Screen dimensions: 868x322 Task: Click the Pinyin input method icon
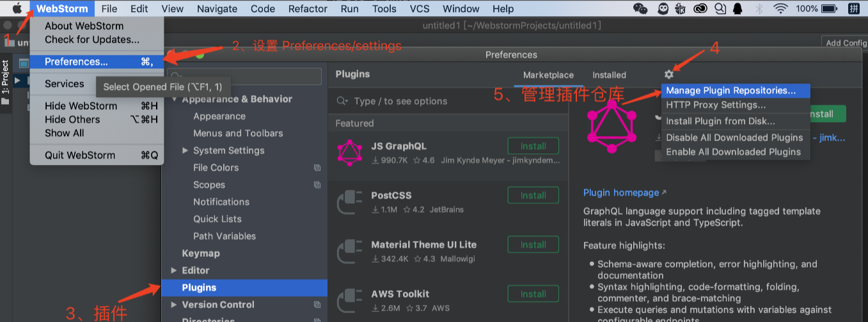pyautogui.click(x=854, y=8)
